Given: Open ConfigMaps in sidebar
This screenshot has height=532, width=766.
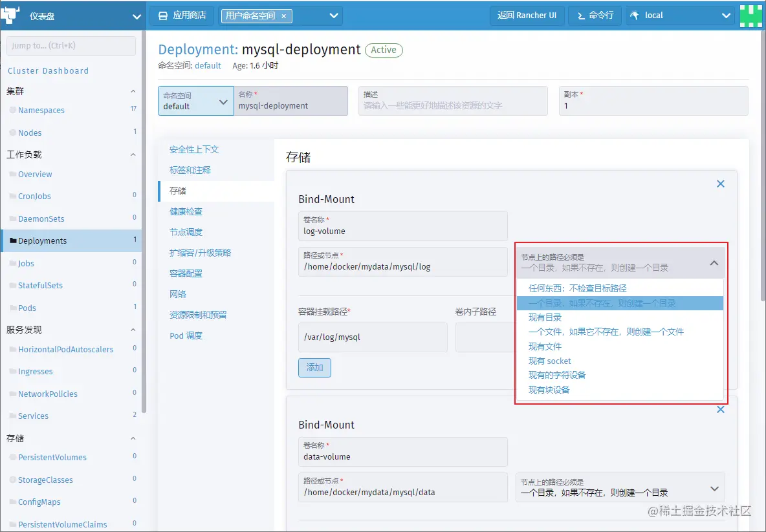Looking at the screenshot, I should [x=39, y=502].
